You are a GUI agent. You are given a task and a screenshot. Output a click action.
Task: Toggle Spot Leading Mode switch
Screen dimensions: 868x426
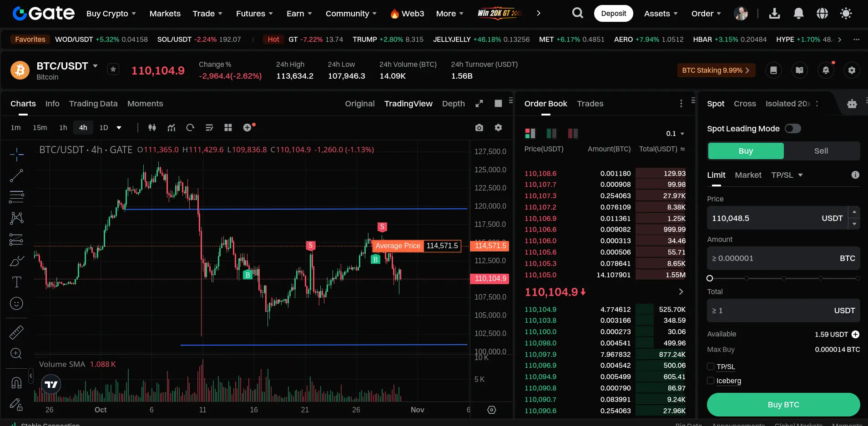(793, 129)
